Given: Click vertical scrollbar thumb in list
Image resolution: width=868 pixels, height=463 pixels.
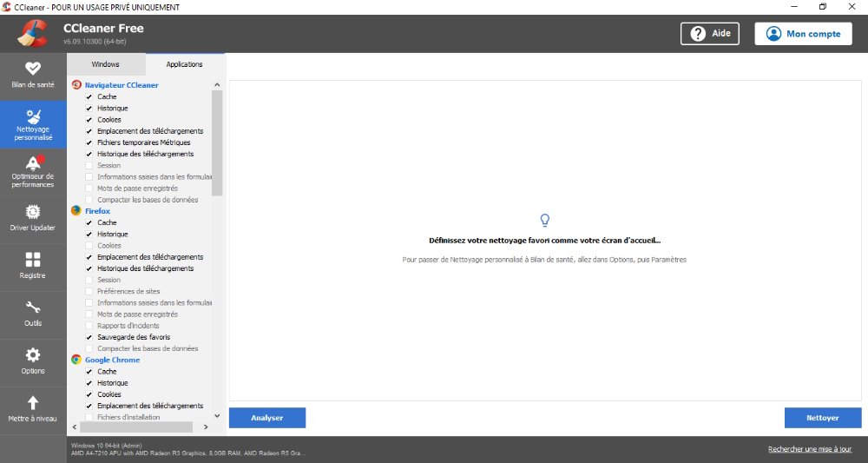Looking at the screenshot, I should (217, 142).
